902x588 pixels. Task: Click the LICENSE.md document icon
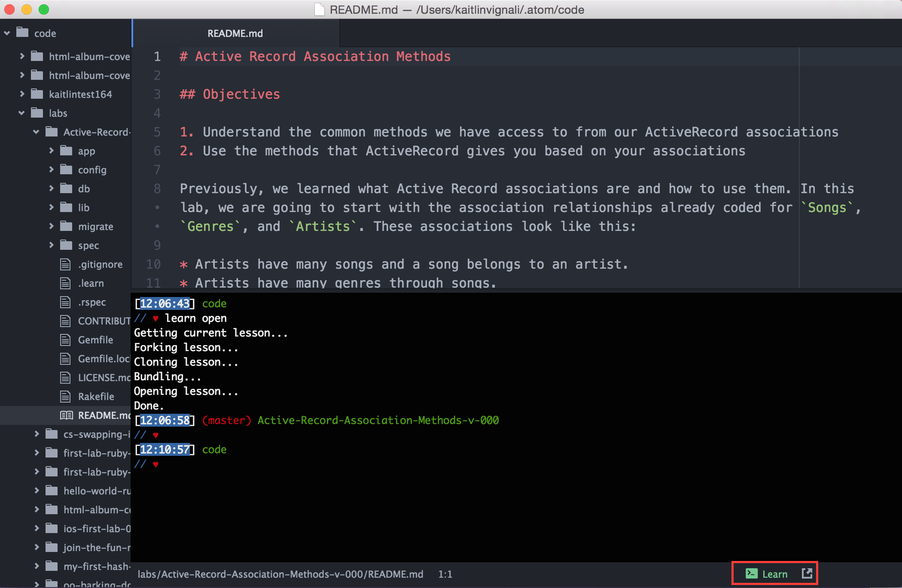pyautogui.click(x=64, y=377)
